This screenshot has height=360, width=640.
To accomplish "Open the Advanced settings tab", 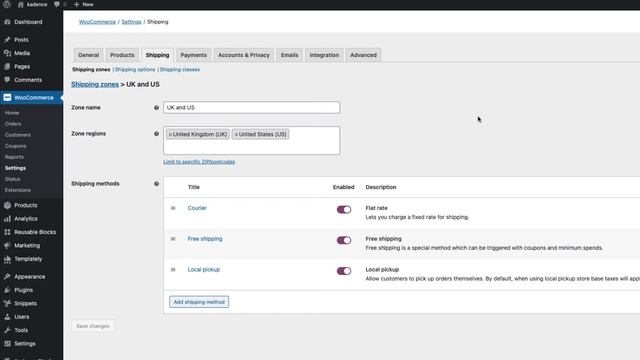I will tap(363, 55).
